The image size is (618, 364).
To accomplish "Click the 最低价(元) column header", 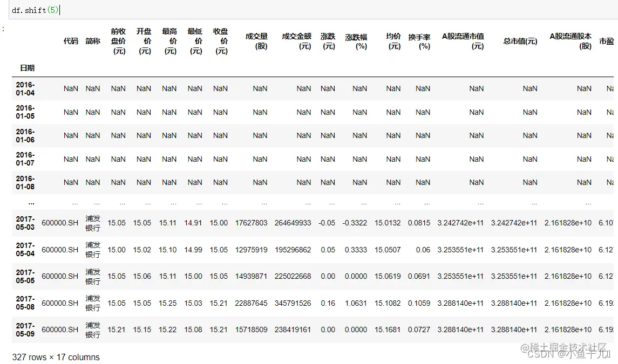I will [195, 41].
